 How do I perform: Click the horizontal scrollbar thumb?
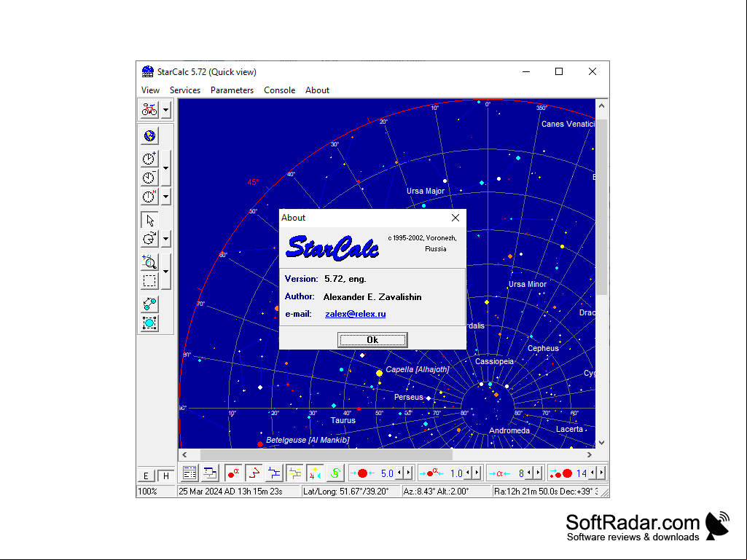pos(326,454)
